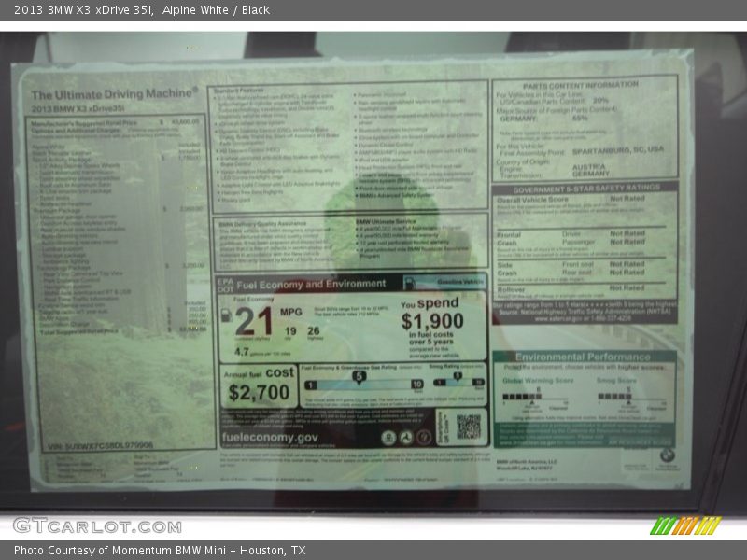Click "PARTS CONTENT INFORMATION" heading
The height and width of the screenshot is (560, 747).
[580, 85]
